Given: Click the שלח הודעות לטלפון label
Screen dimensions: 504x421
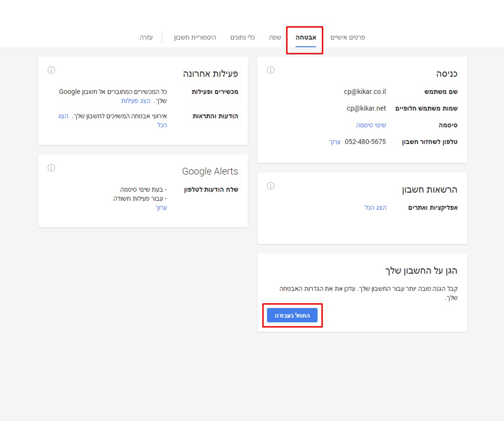Looking at the screenshot, I should coord(211,189).
